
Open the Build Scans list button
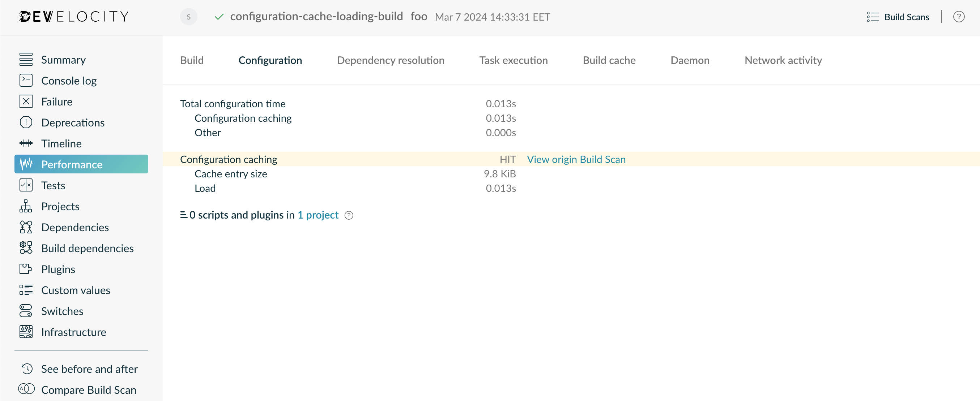pos(898,17)
